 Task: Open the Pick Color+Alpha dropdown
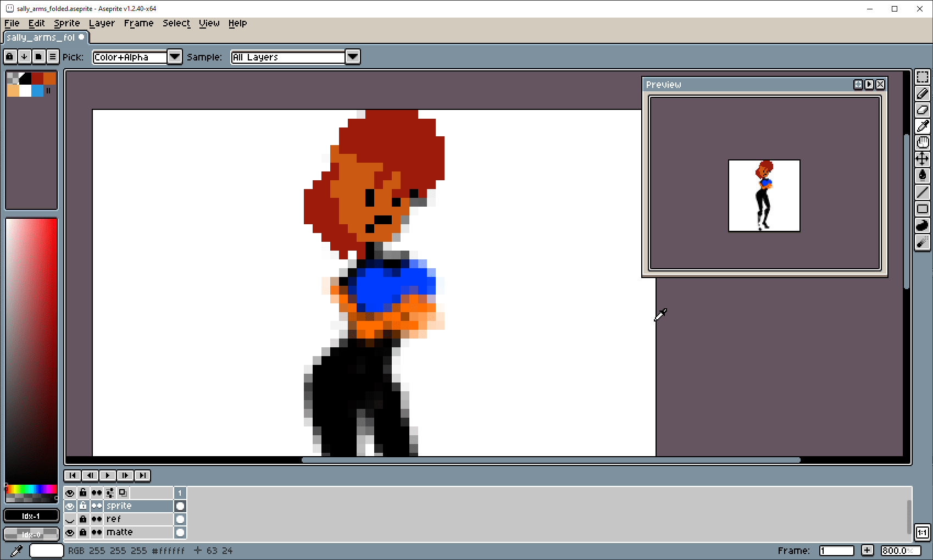coord(174,57)
